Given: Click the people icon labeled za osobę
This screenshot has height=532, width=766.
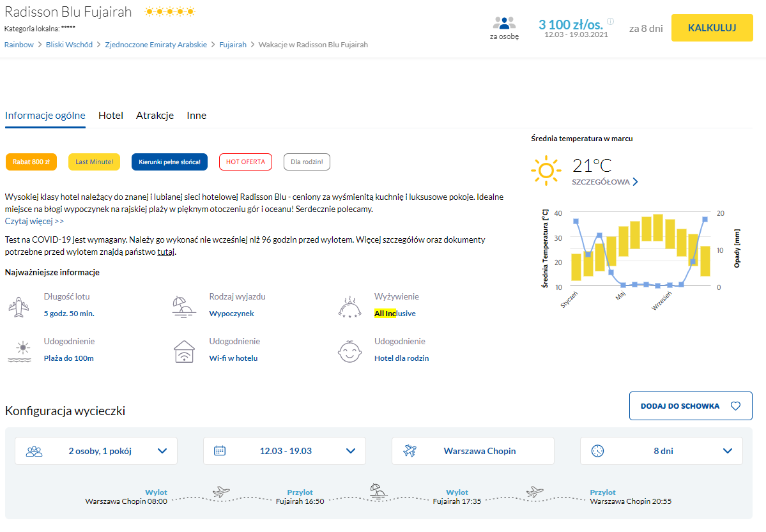Looking at the screenshot, I should pyautogui.click(x=504, y=23).
